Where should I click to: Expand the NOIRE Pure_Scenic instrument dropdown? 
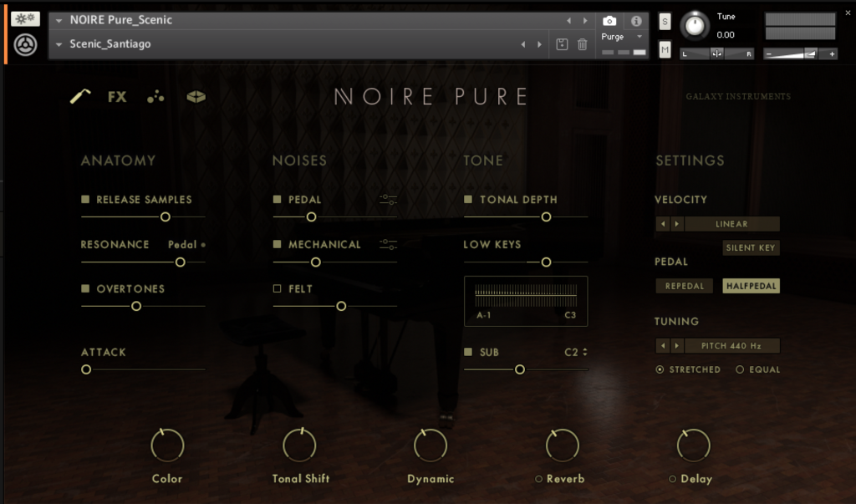(59, 20)
